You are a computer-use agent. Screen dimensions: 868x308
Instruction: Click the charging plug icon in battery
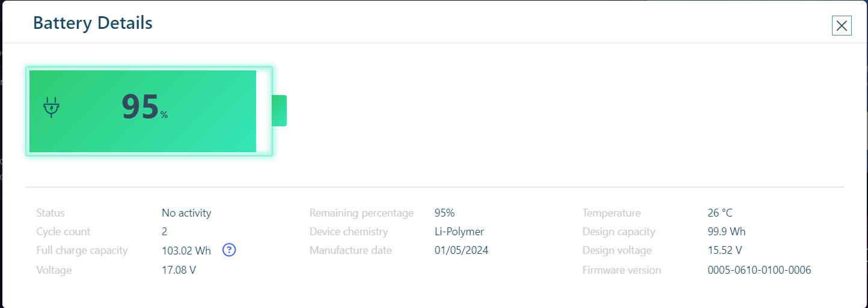coord(52,107)
